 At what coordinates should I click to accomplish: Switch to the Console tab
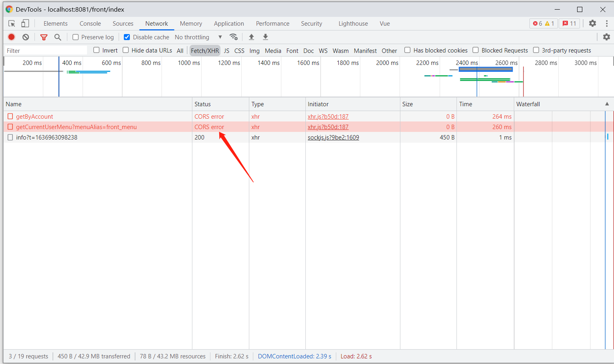coord(90,24)
